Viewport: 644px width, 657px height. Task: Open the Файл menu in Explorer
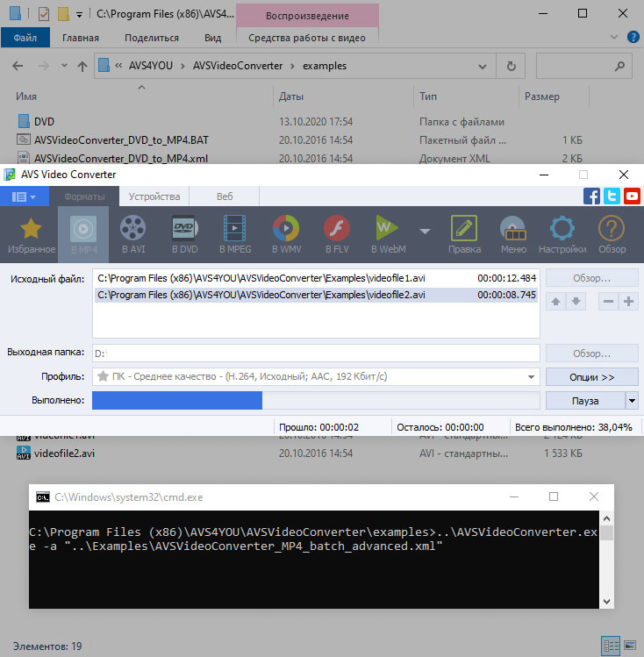[25, 38]
